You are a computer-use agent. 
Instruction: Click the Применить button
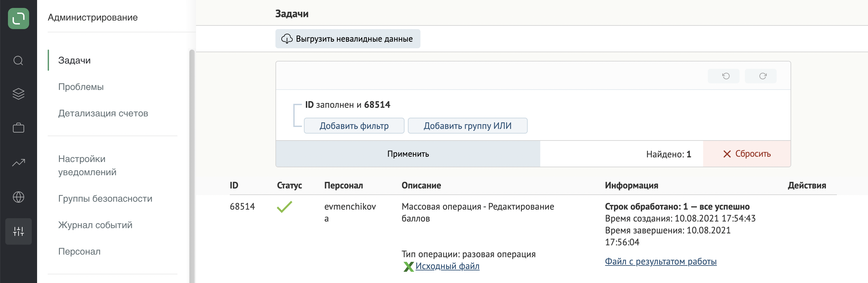(x=408, y=154)
